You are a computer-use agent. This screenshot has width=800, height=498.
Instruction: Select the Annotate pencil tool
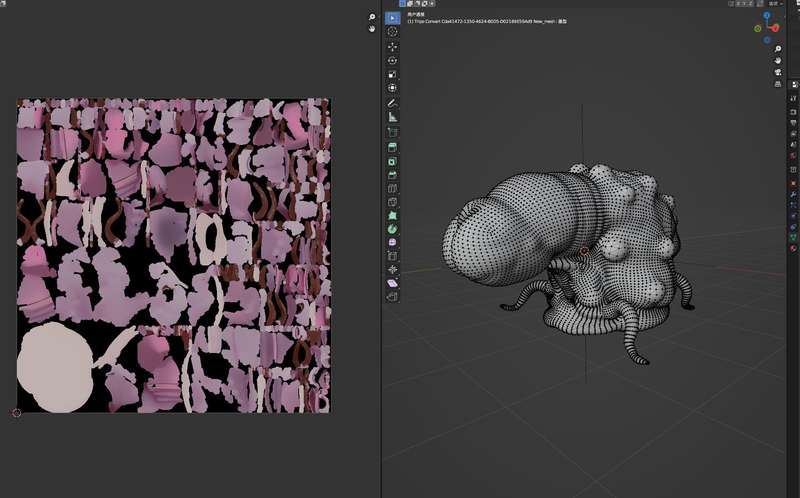point(392,103)
